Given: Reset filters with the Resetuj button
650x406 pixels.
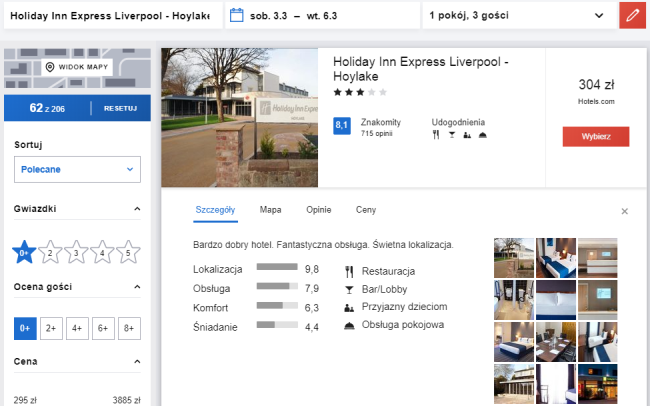Looking at the screenshot, I should point(120,107).
